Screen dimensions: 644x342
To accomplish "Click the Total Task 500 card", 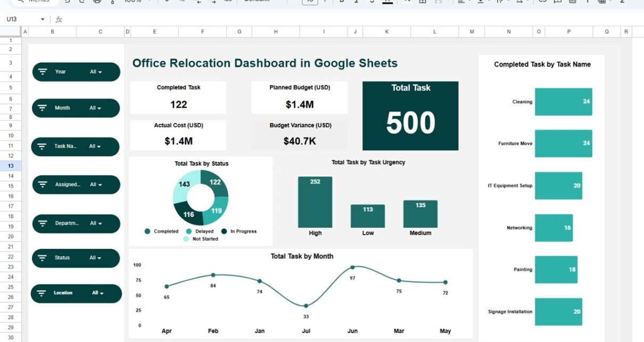I will [x=410, y=116].
